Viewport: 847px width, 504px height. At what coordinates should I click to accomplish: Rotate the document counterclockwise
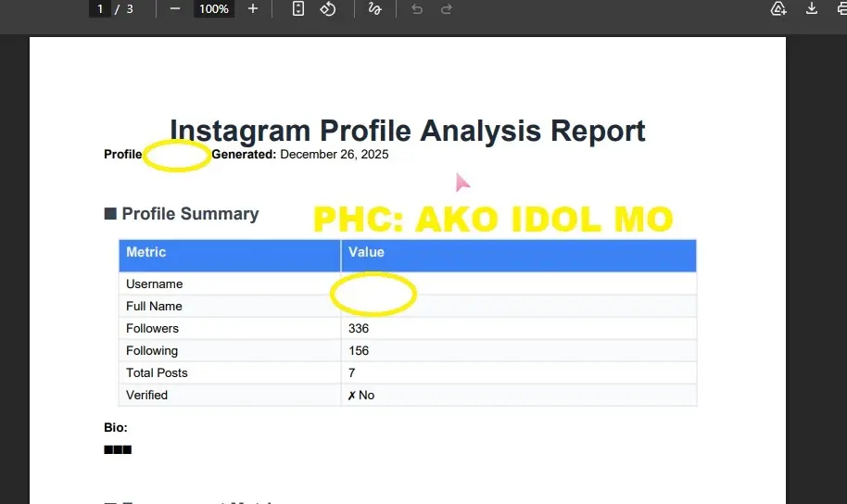coord(328,8)
